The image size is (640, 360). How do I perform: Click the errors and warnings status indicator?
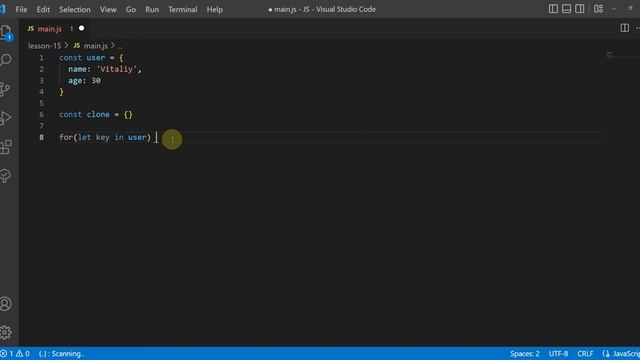15,353
